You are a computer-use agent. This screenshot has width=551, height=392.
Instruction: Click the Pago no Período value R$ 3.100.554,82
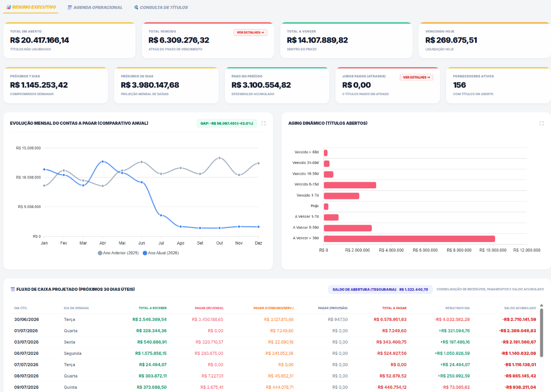coord(261,85)
